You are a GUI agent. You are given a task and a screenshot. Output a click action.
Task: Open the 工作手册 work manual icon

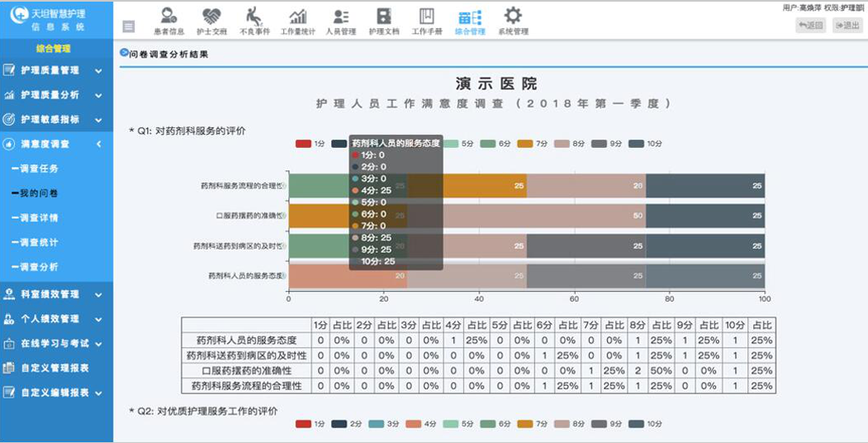(427, 21)
